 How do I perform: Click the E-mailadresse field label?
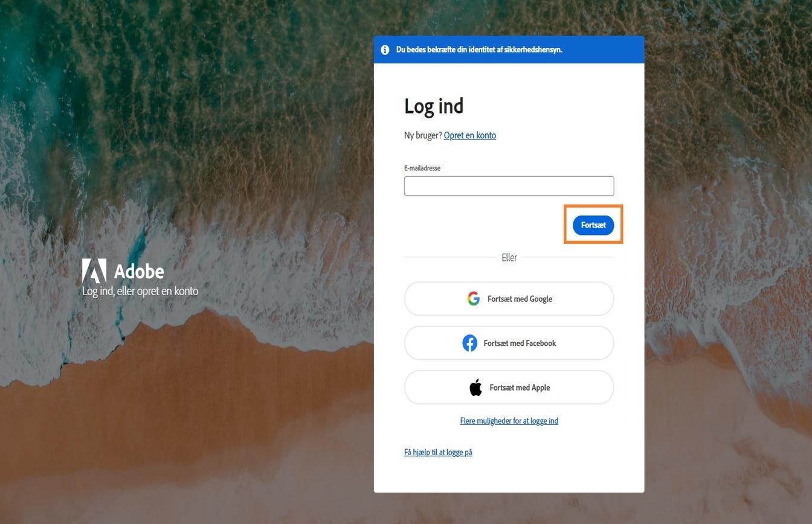click(x=422, y=168)
